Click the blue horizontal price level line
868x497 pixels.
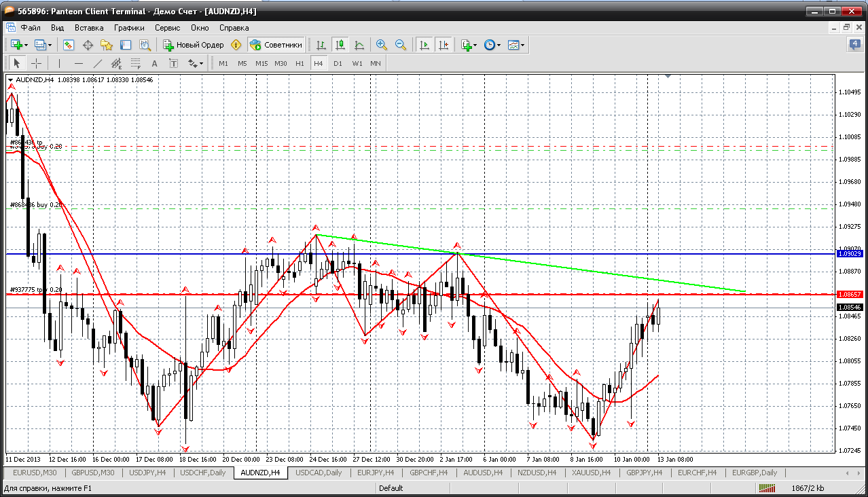408,254
